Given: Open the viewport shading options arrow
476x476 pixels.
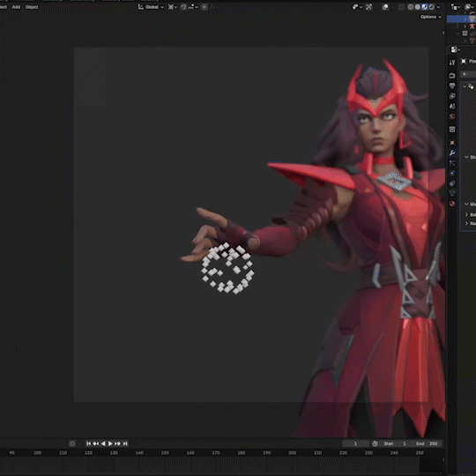Looking at the screenshot, I should pos(438,7).
